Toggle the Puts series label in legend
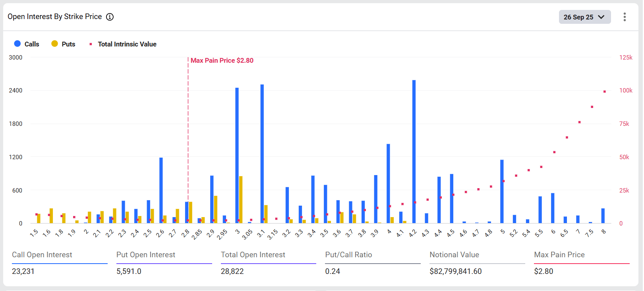The image size is (644, 291). [68, 44]
